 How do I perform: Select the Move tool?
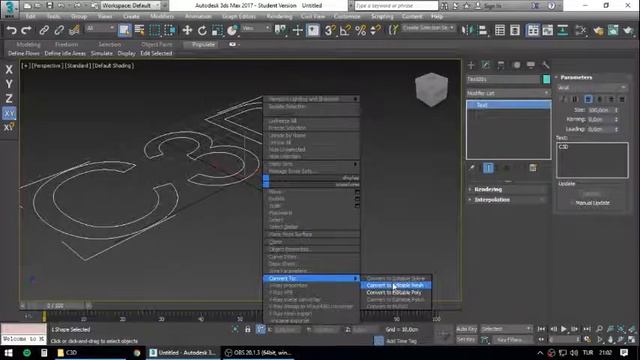coord(187,30)
